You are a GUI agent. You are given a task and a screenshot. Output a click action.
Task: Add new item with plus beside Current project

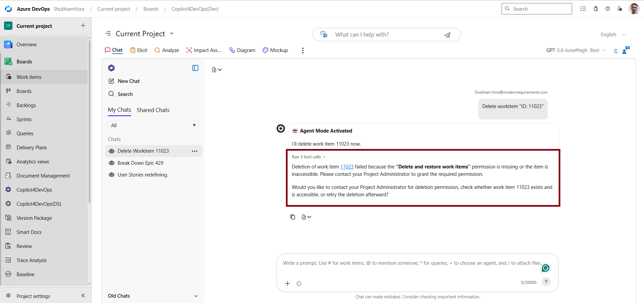(83, 26)
